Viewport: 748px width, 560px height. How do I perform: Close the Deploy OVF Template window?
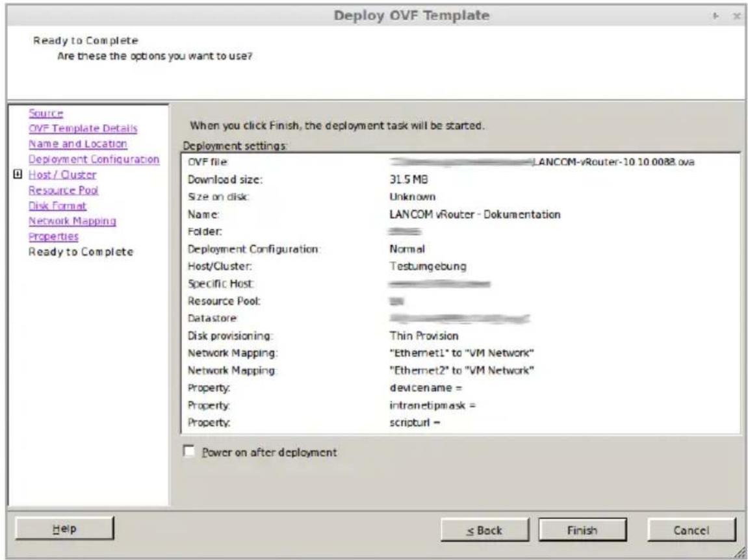click(737, 16)
